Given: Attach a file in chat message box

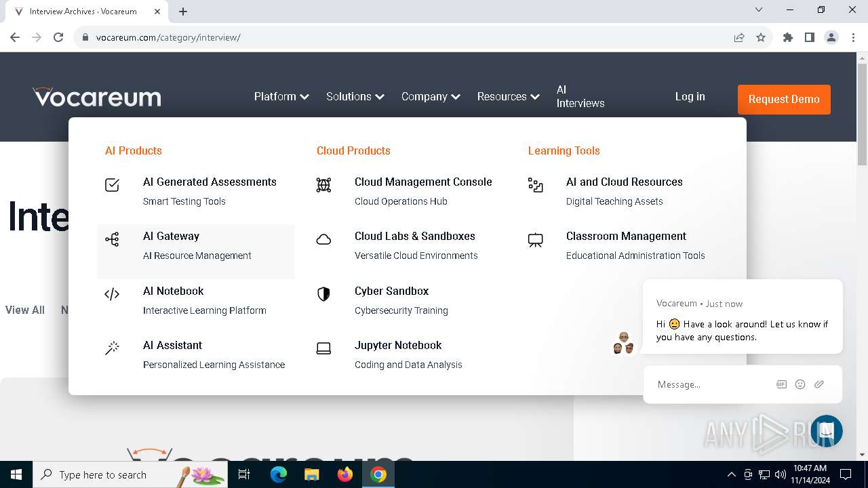Looking at the screenshot, I should 819,384.
